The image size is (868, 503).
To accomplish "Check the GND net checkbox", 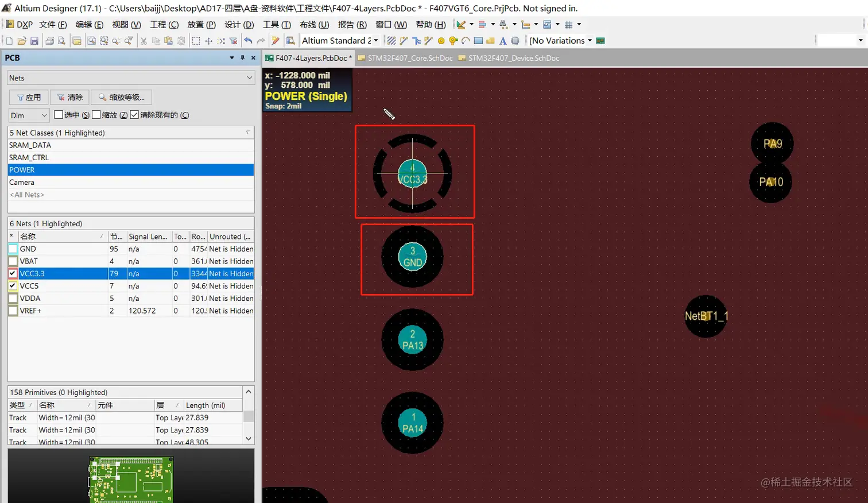I will (x=13, y=249).
